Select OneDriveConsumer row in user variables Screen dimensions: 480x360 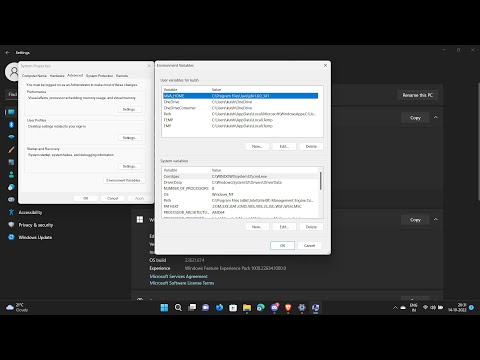(240, 108)
